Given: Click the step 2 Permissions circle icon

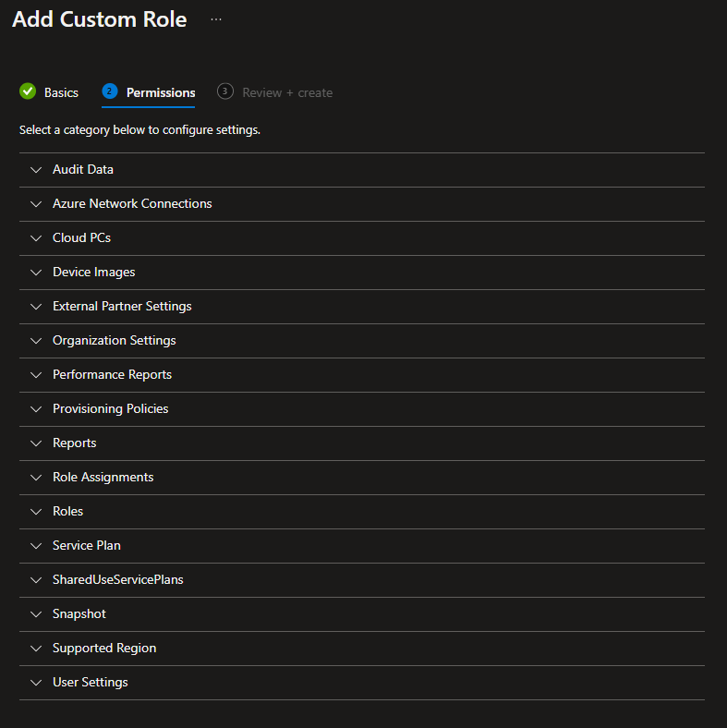Looking at the screenshot, I should 110,91.
